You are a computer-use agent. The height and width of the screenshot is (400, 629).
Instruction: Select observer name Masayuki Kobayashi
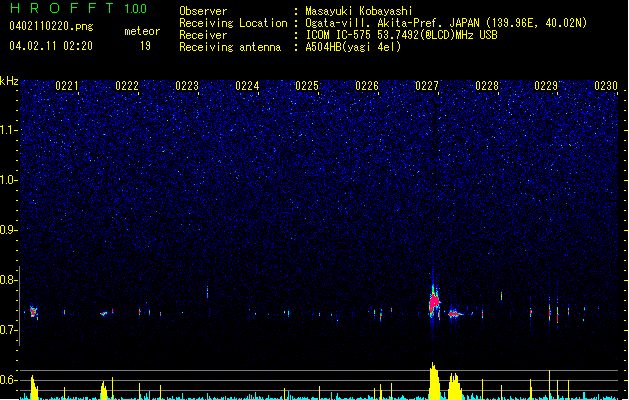coord(359,11)
